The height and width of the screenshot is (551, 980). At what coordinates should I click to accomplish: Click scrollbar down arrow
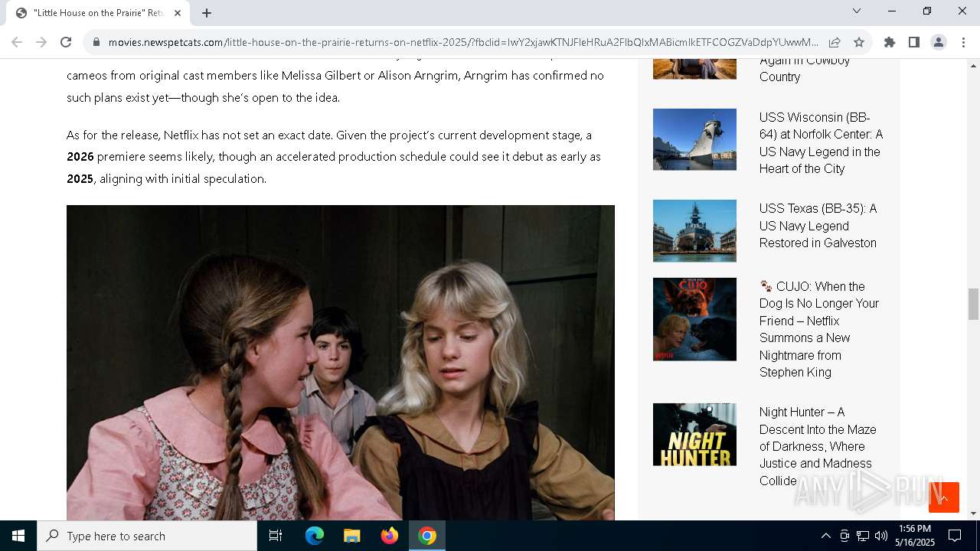[x=973, y=514]
